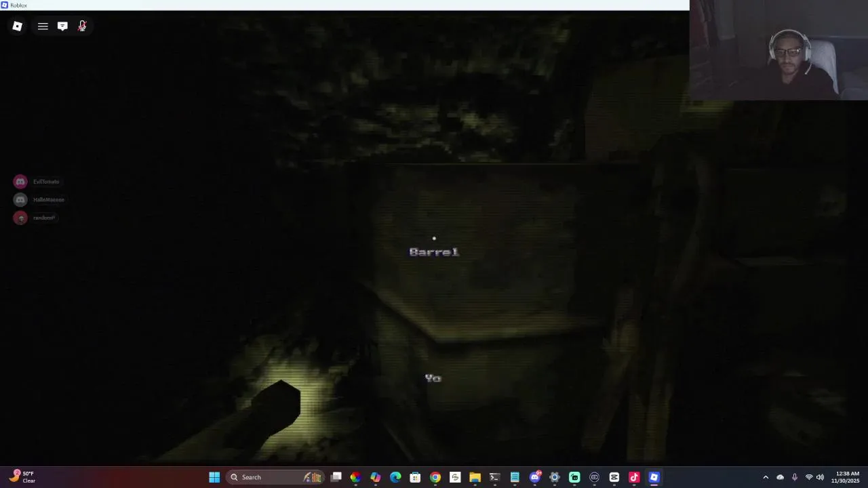Launch Microsoft Edge from the taskbar

pos(395,477)
